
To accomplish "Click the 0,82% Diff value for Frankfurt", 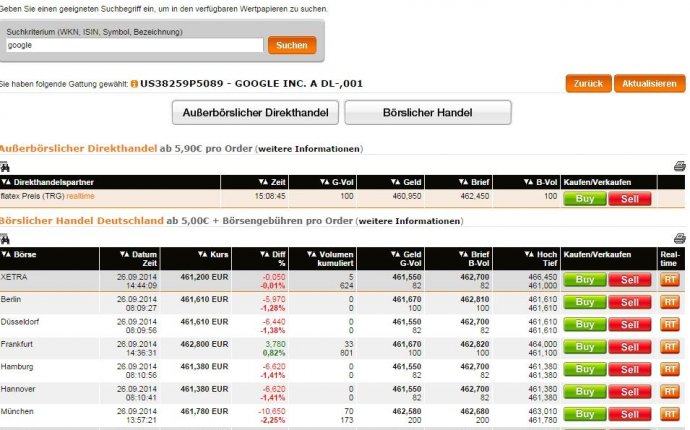I will [x=274, y=353].
